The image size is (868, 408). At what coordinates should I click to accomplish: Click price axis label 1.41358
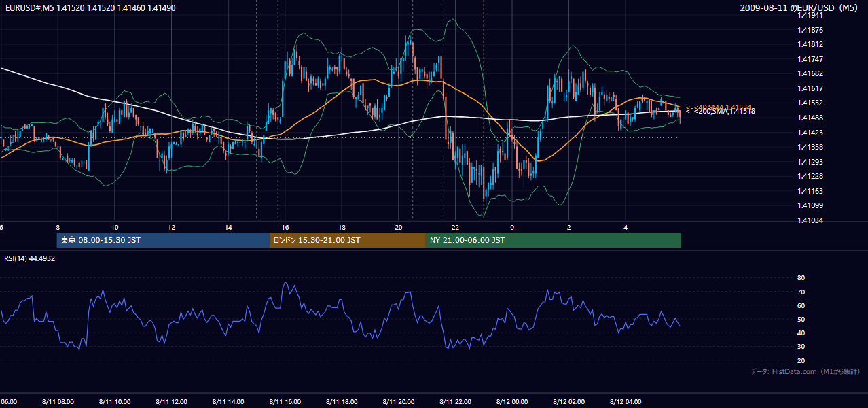click(x=811, y=147)
